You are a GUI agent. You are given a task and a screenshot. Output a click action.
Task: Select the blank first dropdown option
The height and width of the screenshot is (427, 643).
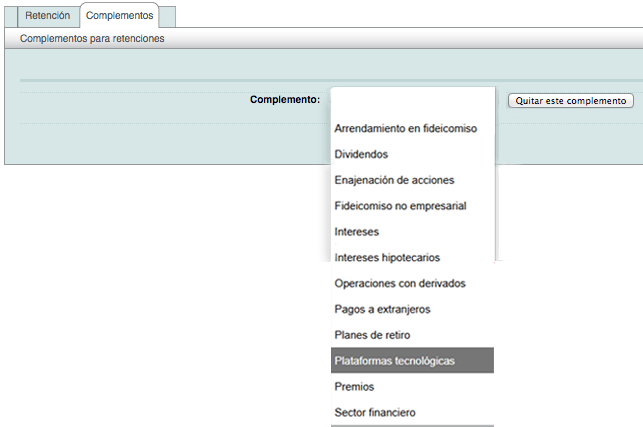point(412,102)
